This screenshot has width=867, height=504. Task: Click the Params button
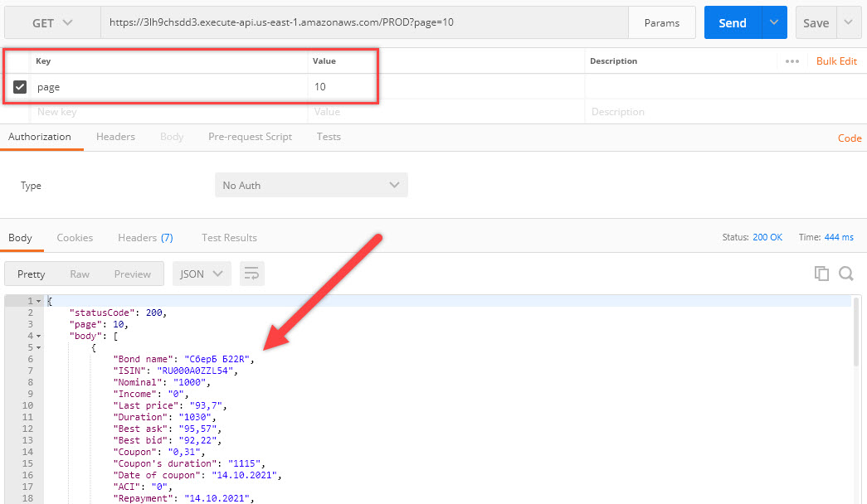pos(661,23)
